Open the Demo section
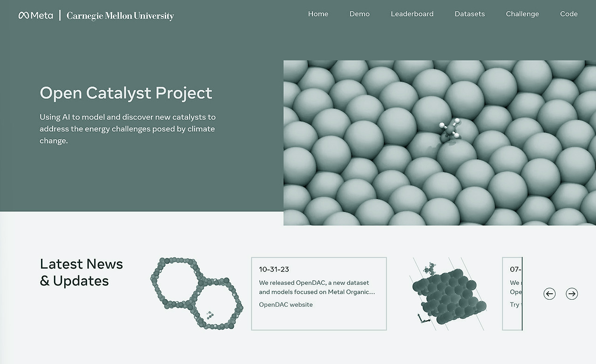The width and height of the screenshot is (596, 364). pyautogui.click(x=359, y=14)
